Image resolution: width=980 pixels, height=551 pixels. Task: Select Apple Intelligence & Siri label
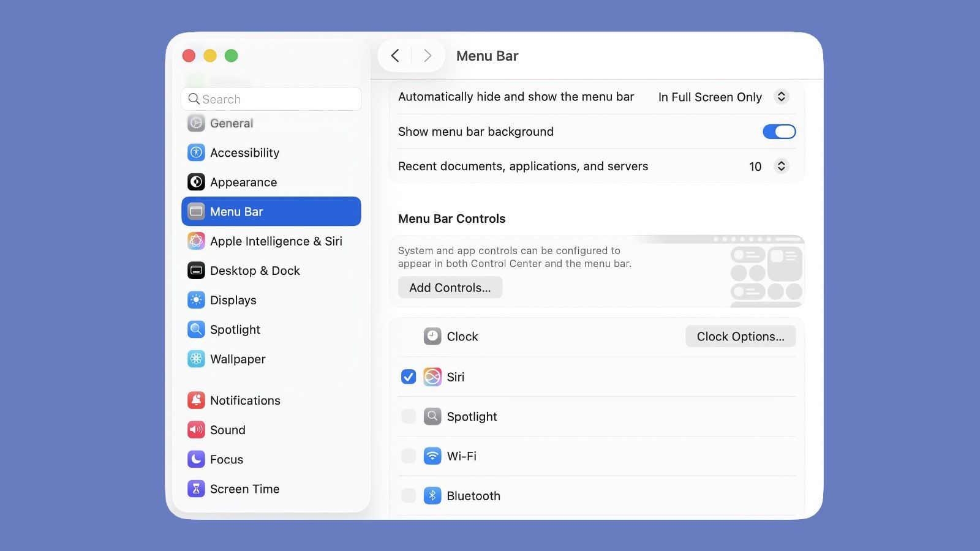tap(276, 241)
